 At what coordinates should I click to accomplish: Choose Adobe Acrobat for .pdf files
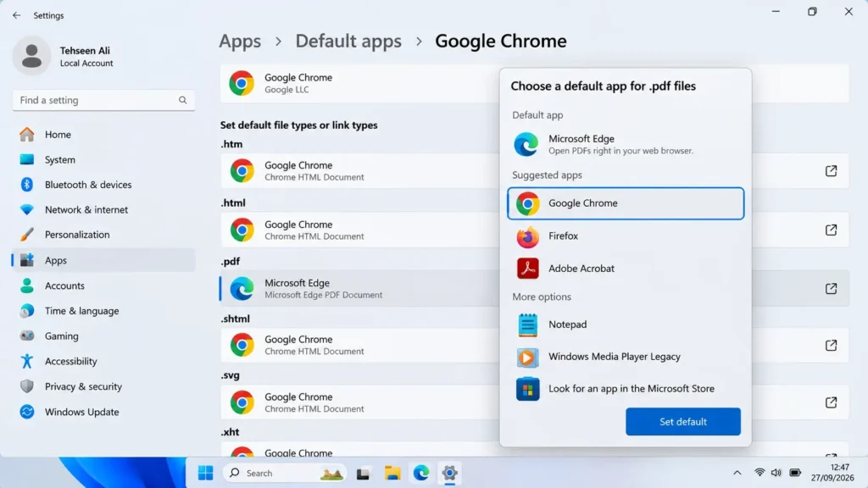(x=626, y=269)
